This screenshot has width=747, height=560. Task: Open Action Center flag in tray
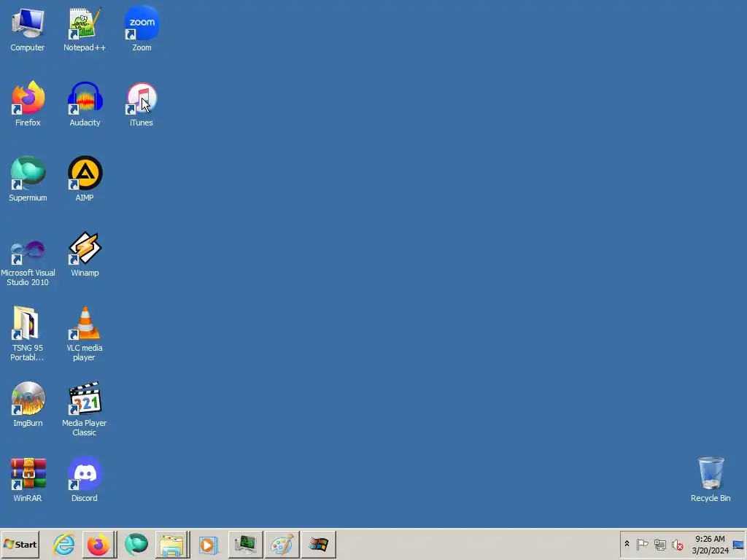tap(642, 544)
